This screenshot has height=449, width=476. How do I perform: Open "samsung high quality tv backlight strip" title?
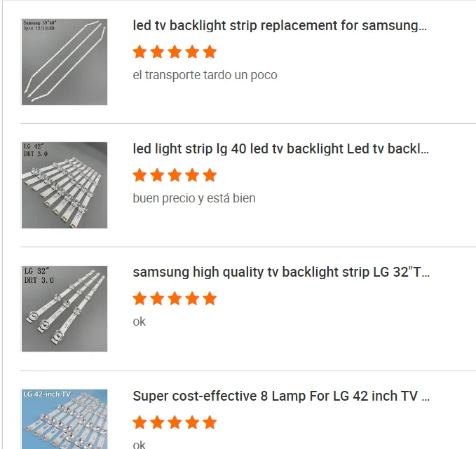pos(280,272)
